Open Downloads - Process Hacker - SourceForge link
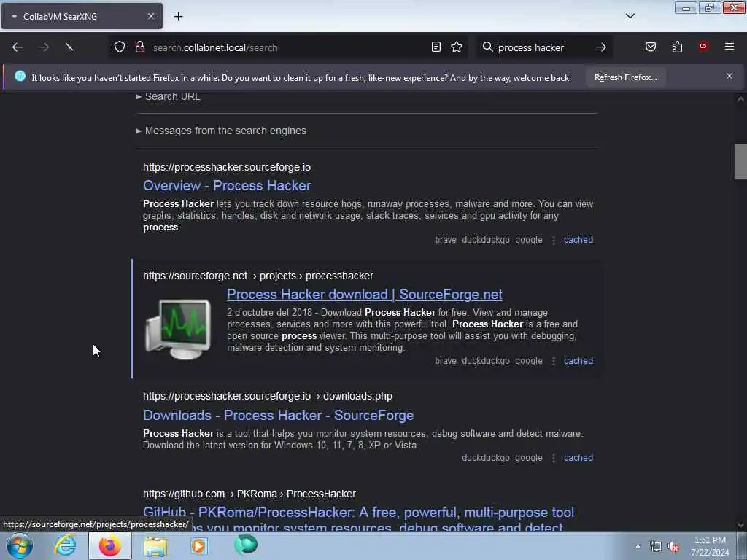The width and height of the screenshot is (747, 560). coord(278,415)
